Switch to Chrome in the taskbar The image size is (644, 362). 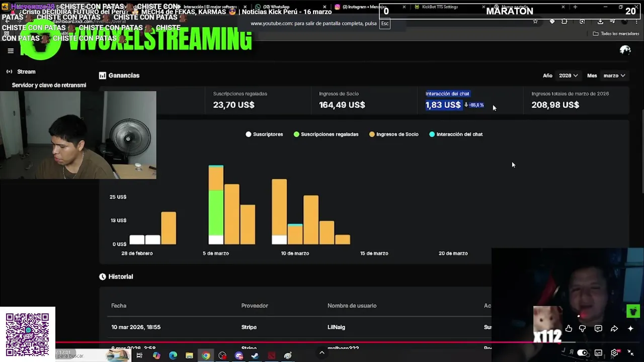[206, 356]
